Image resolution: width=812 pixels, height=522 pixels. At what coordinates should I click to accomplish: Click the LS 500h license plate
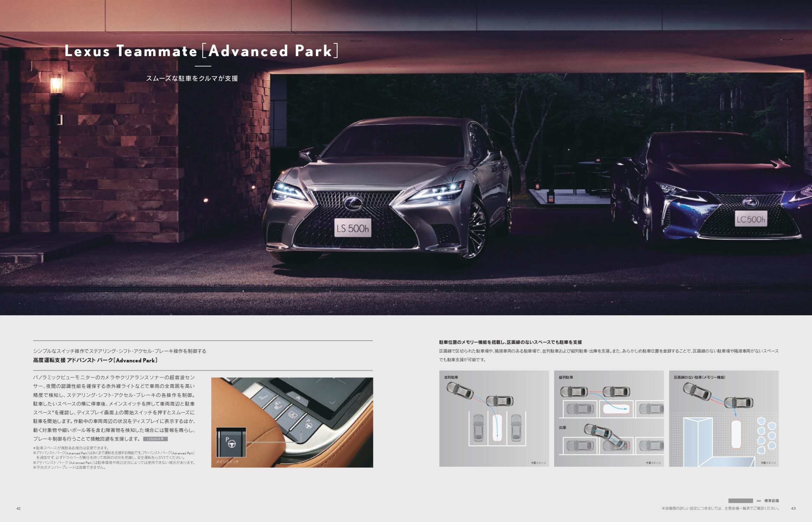tap(353, 228)
